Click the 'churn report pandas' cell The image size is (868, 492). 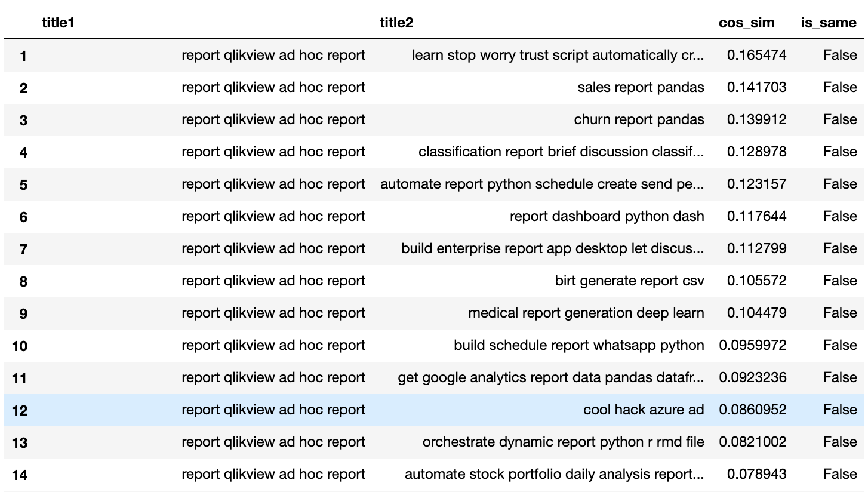[639, 120]
